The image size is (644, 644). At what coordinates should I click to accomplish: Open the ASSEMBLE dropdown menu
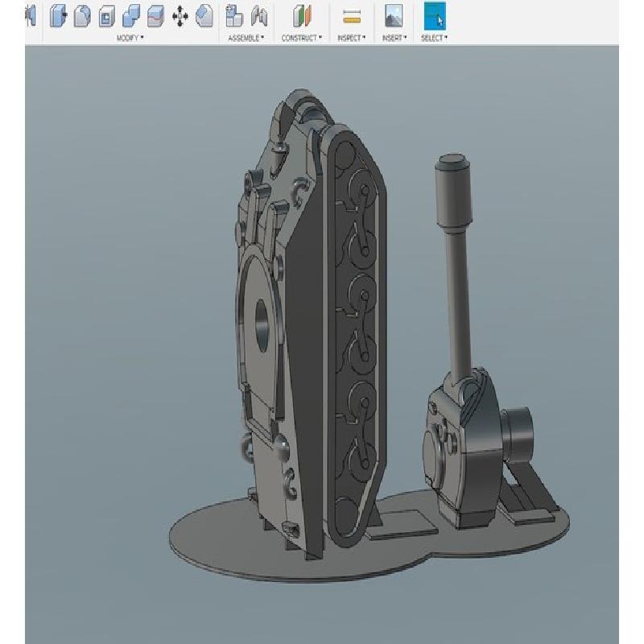tap(246, 38)
